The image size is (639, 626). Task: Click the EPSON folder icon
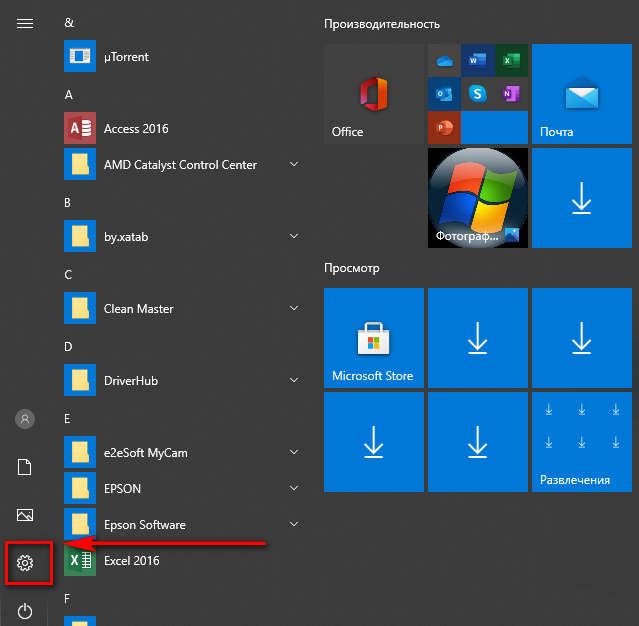(x=80, y=488)
